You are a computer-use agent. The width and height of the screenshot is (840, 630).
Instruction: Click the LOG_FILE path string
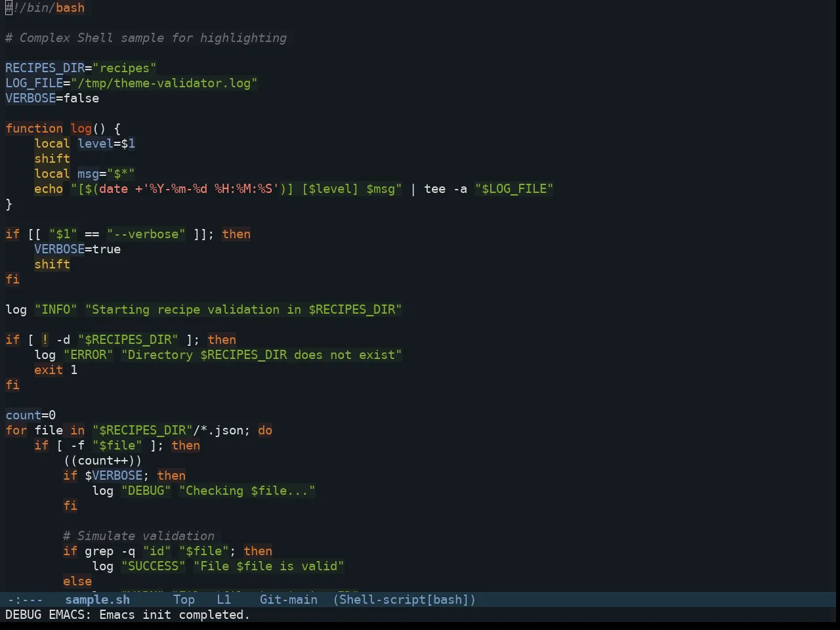[164, 83]
